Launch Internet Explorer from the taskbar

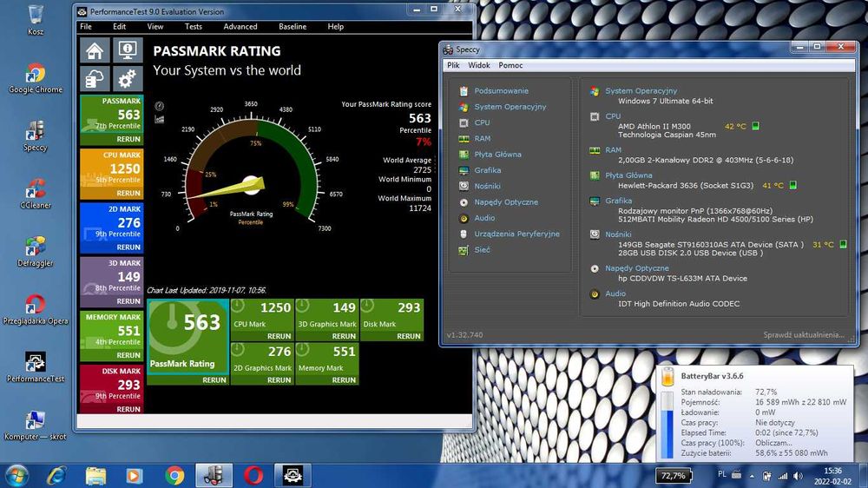(x=57, y=475)
